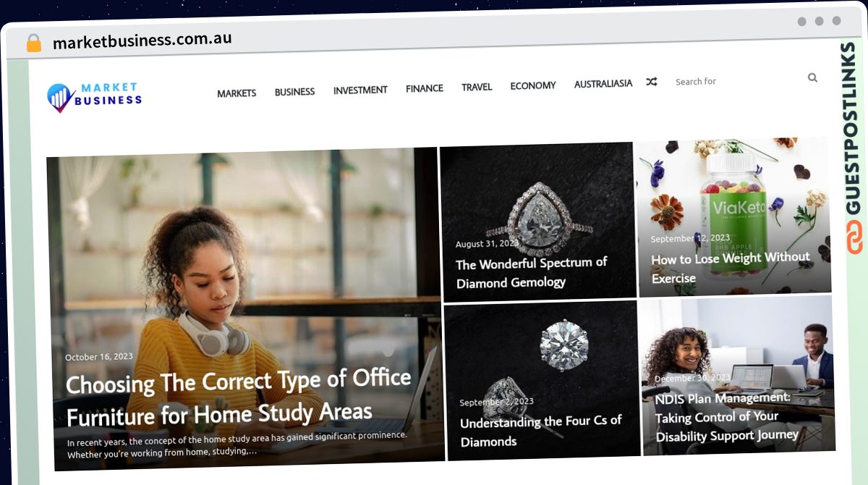868x485 pixels.
Task: Open the Business menu item
Action: pyautogui.click(x=294, y=92)
